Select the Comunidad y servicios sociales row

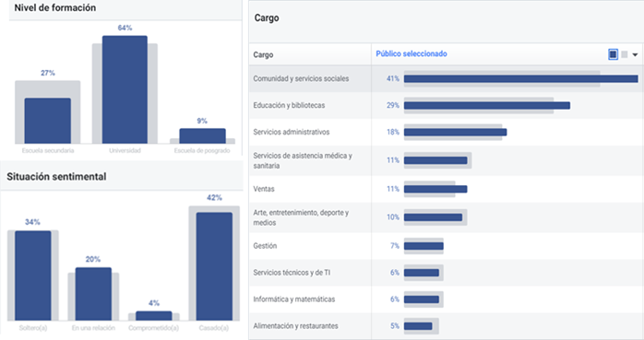[446, 78]
